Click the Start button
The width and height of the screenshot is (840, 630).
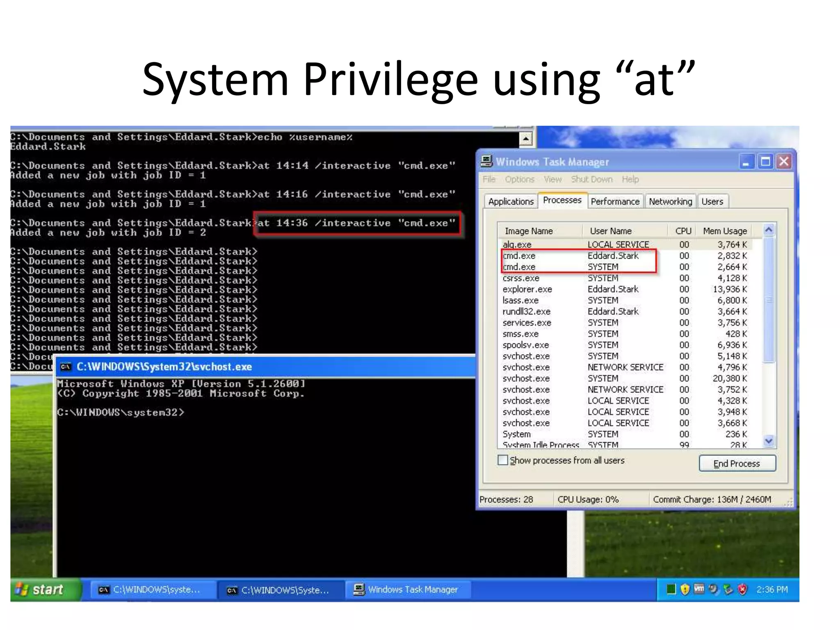45,590
